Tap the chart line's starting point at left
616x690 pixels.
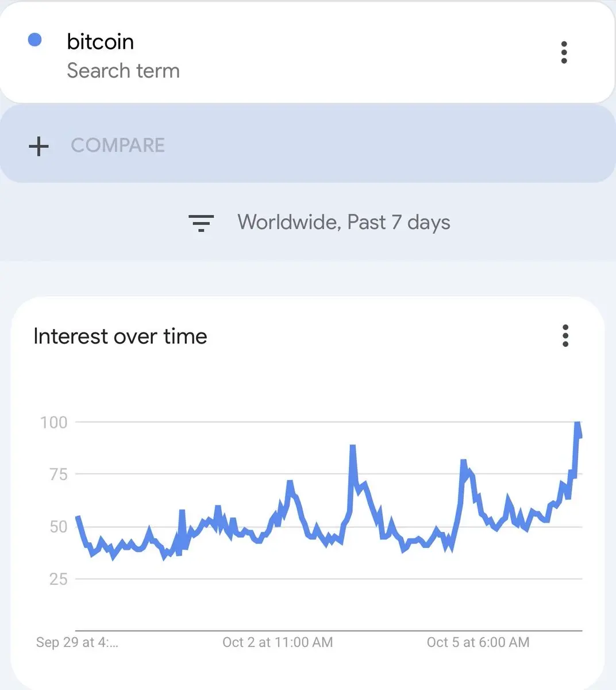point(78,517)
